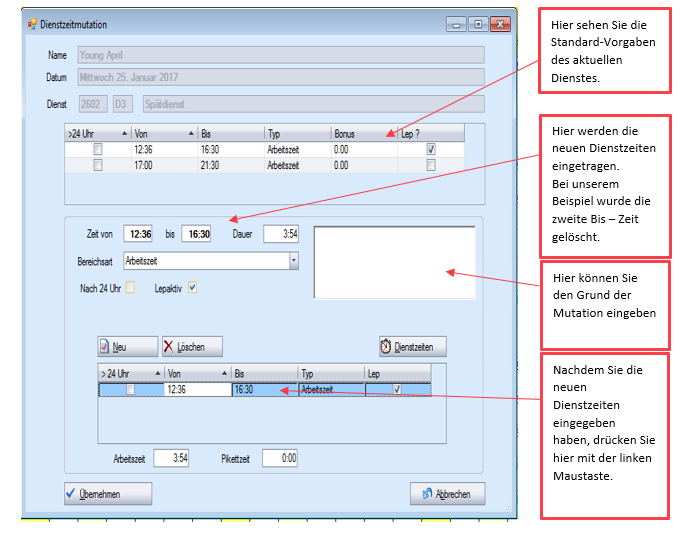Click the Zeit von field showing 12:36
Image resolution: width=687 pixels, height=534 pixels.
pos(138,234)
